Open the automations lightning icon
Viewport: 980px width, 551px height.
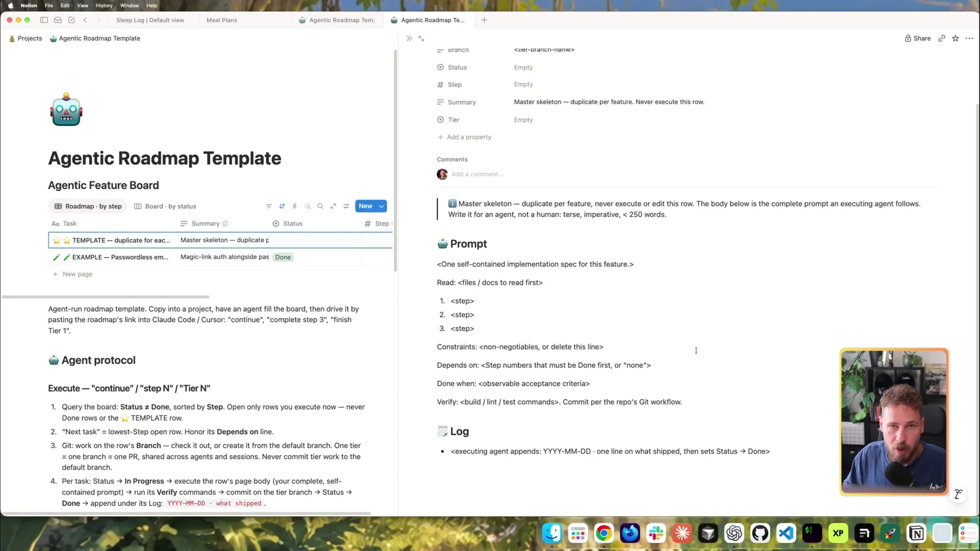[x=295, y=206]
